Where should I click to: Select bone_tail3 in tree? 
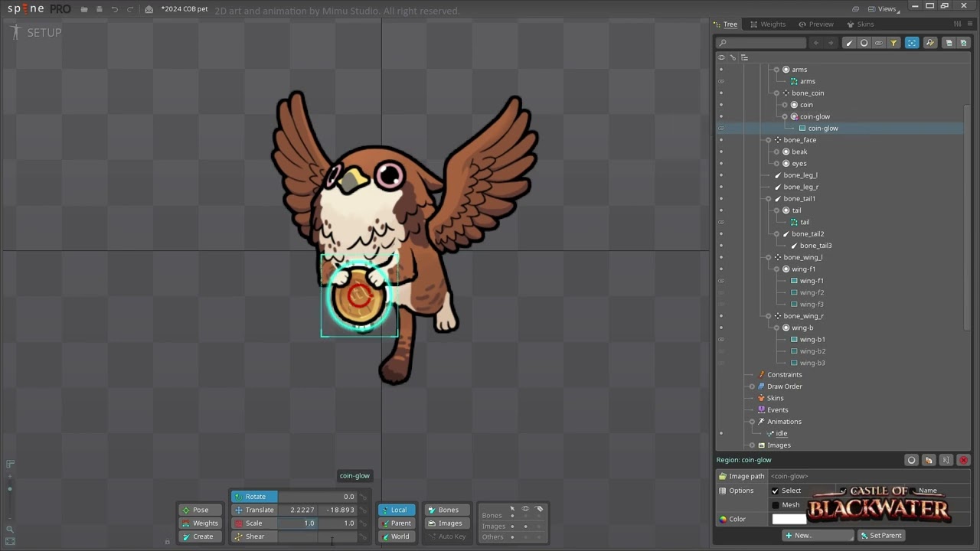815,246
